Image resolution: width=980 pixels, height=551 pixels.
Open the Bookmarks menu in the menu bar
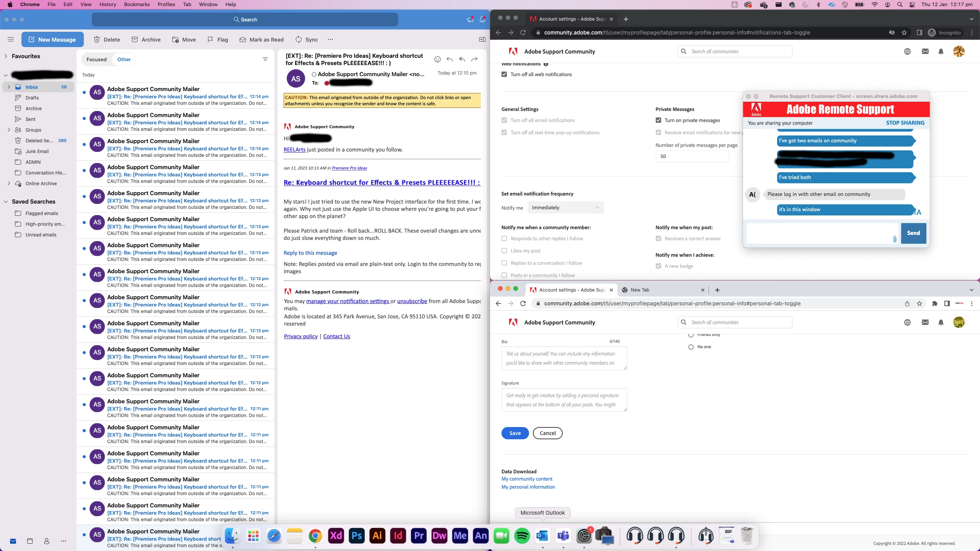[137, 4]
